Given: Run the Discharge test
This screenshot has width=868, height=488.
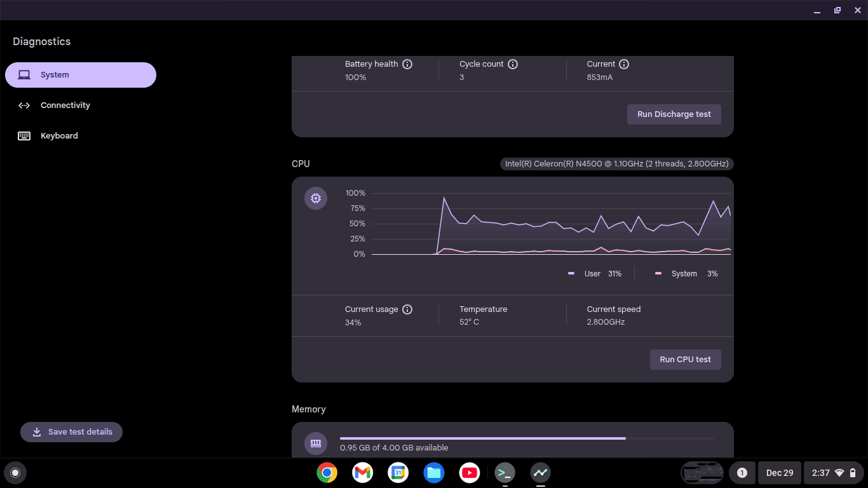Looking at the screenshot, I should [674, 114].
